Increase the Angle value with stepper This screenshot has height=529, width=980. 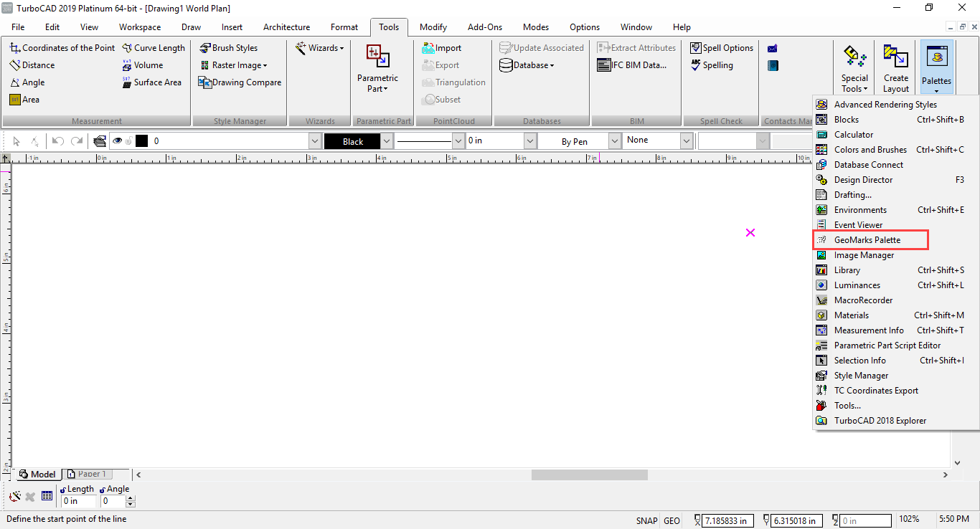point(131,498)
